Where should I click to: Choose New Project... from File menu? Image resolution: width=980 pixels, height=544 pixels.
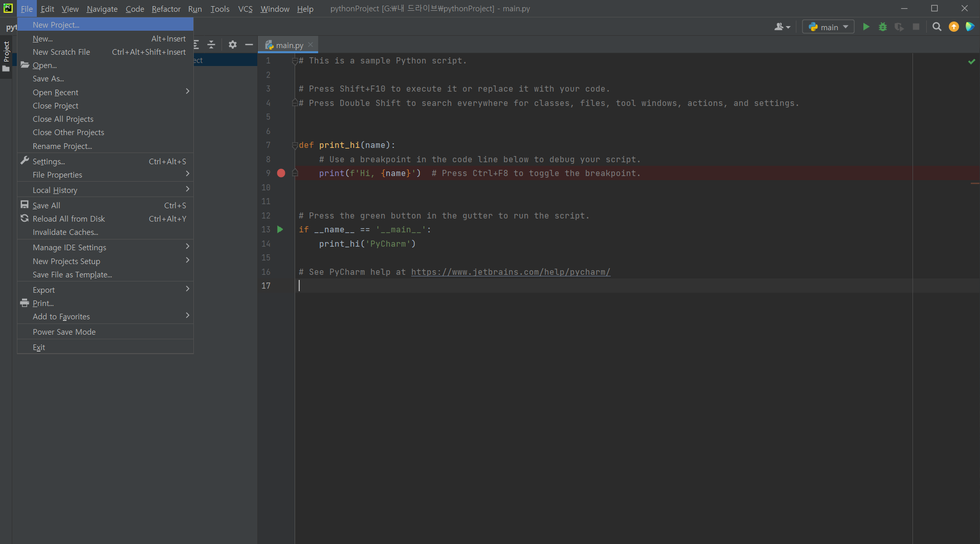pos(105,25)
